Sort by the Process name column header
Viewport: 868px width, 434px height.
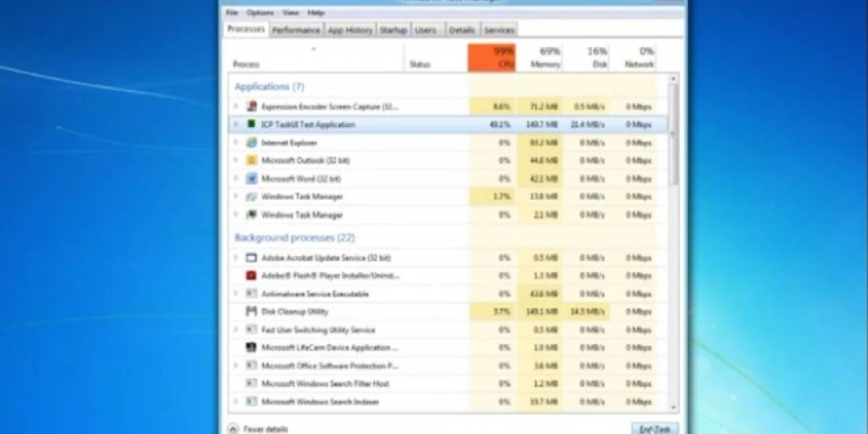pos(315,58)
